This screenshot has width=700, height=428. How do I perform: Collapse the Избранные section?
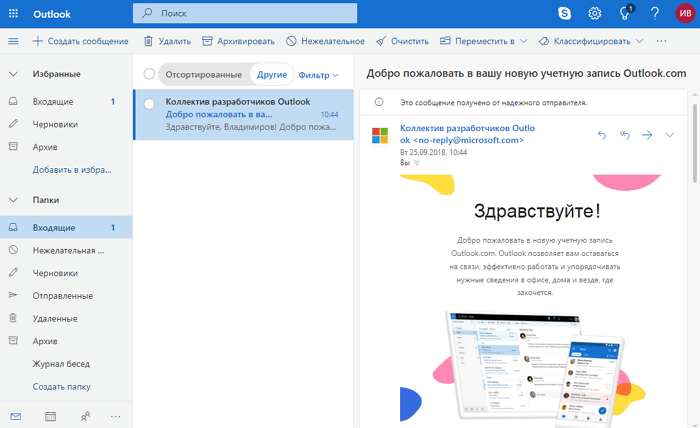(x=13, y=74)
